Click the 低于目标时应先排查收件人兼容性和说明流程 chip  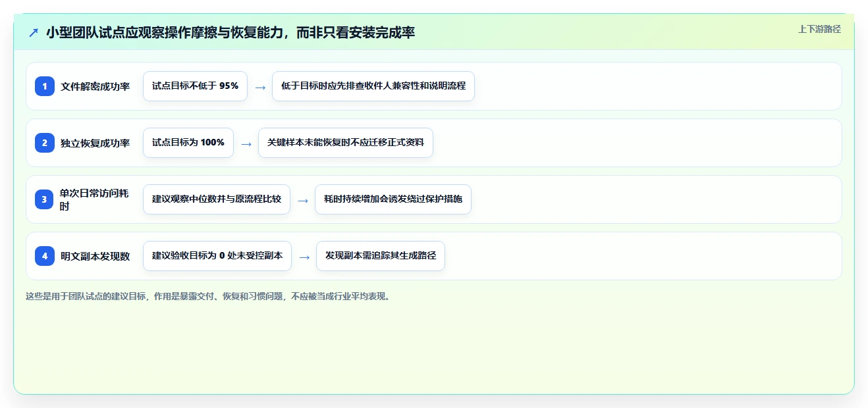[373, 86]
